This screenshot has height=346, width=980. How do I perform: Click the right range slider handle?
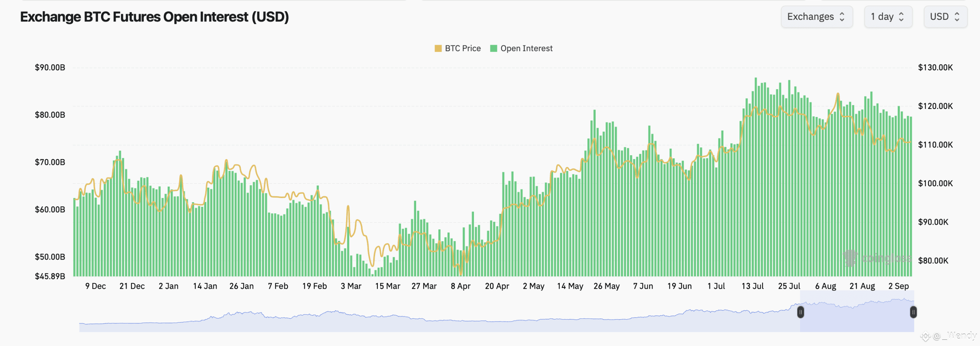913,312
